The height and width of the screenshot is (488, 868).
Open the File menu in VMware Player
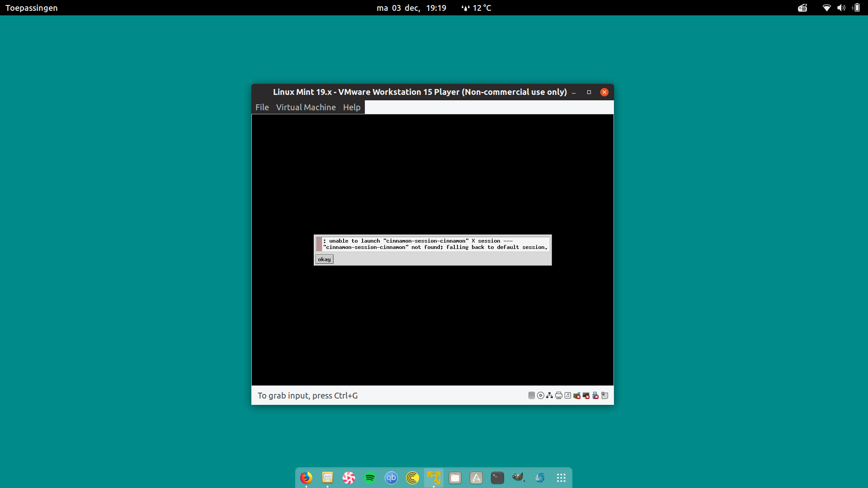(x=262, y=107)
